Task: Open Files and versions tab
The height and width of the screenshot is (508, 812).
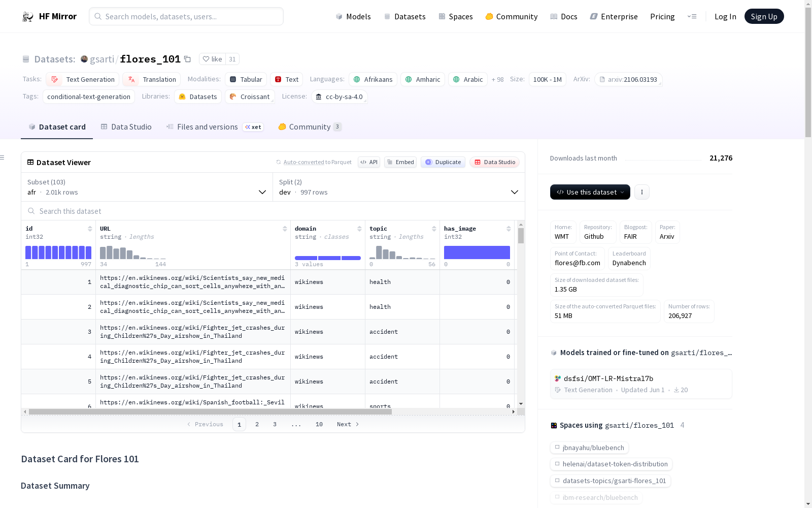Action: [x=215, y=127]
